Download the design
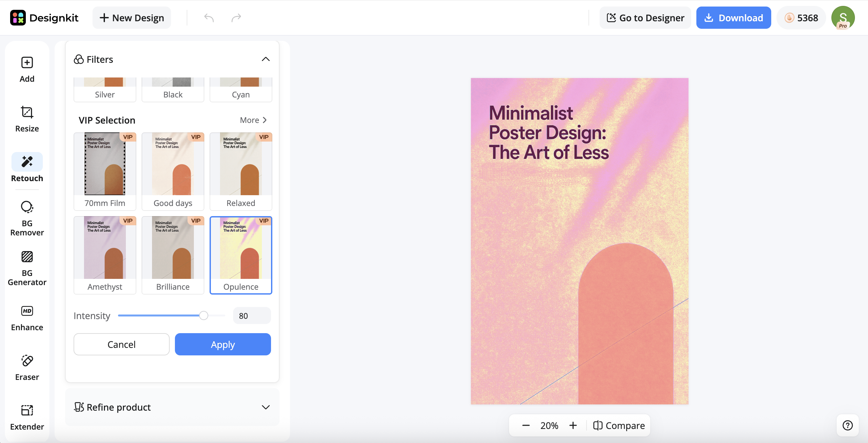 point(734,18)
